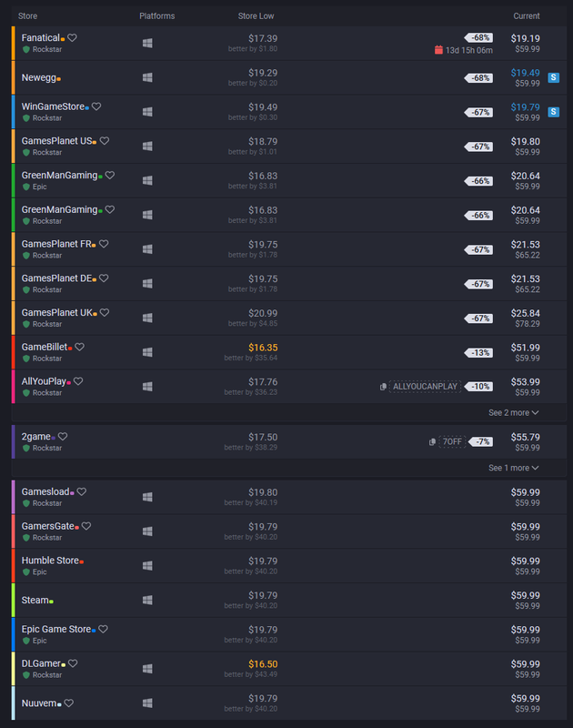Expand the 'See 2 more' list
This screenshot has height=728, width=573.
514,413
